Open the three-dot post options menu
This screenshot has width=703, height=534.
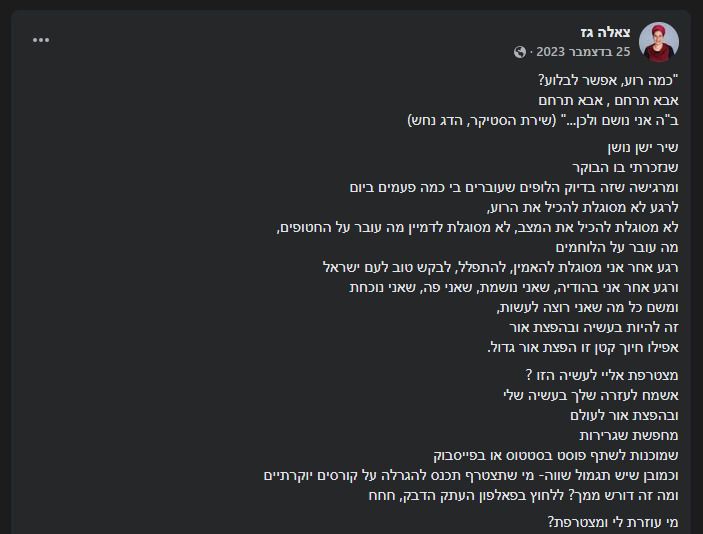41,40
